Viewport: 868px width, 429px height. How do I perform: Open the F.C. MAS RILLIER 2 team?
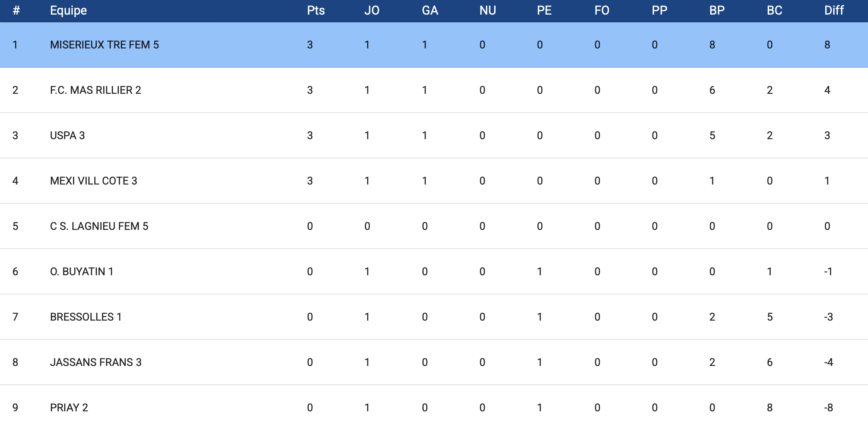pos(95,90)
